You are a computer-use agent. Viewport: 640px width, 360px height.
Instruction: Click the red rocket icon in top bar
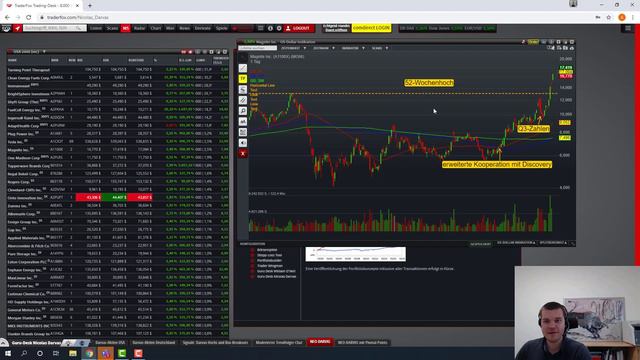(x=17, y=28)
